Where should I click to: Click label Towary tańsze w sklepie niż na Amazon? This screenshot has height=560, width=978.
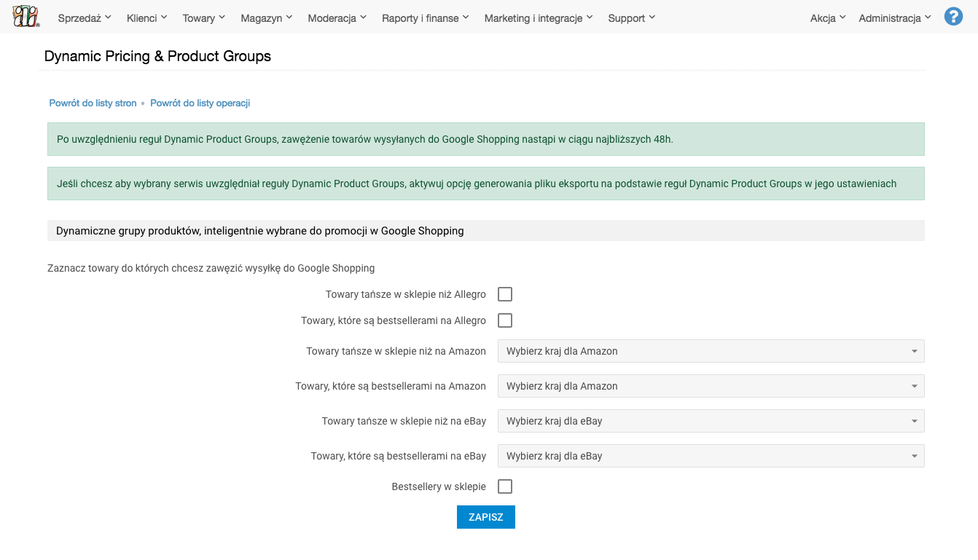(396, 351)
